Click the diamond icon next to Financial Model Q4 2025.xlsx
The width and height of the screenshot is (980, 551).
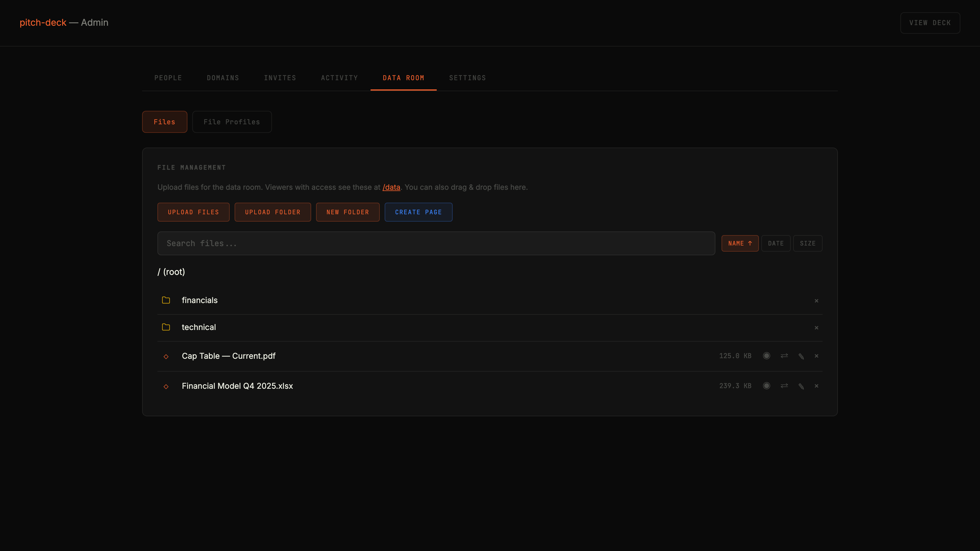coord(166,386)
